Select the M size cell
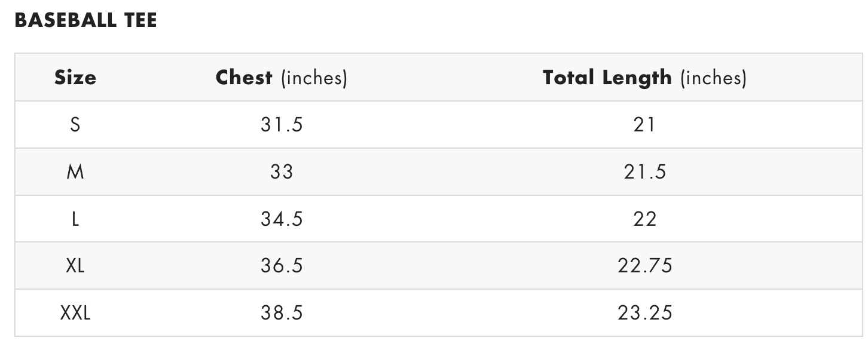Image resolution: width=868 pixels, height=350 pixels. [x=75, y=172]
